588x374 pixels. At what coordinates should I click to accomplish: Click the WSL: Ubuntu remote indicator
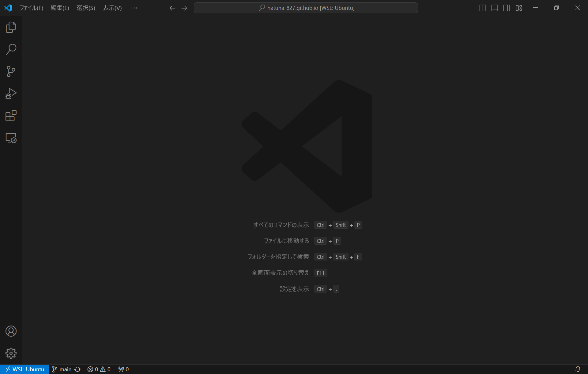point(24,369)
